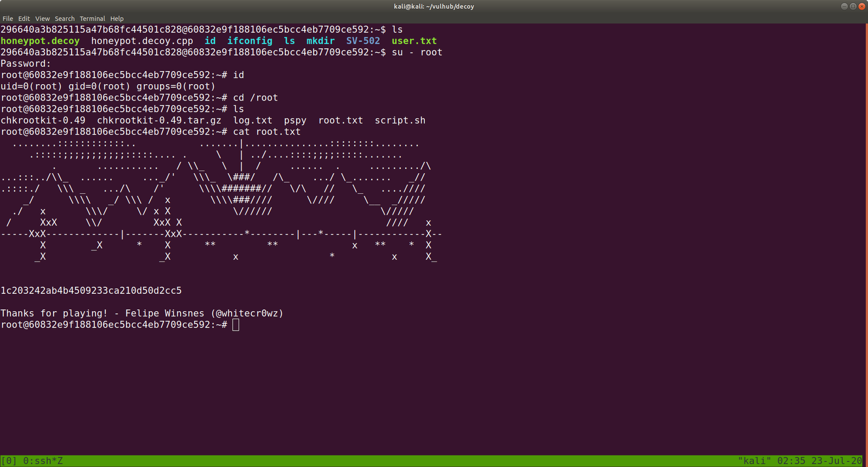This screenshot has height=467, width=868.
Task: Open the File menu
Action: pos(8,18)
